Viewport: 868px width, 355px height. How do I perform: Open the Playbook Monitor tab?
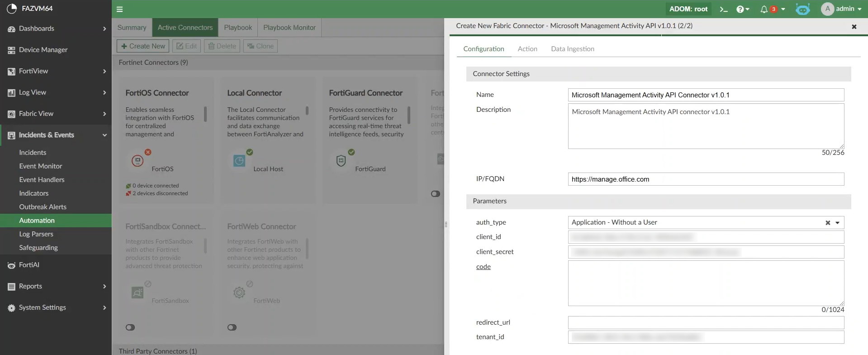click(289, 28)
